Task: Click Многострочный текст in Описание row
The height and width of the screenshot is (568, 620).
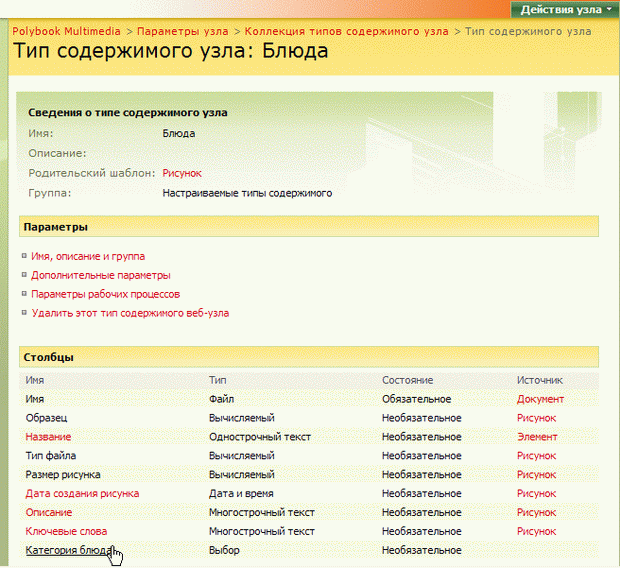Action: click(262, 513)
